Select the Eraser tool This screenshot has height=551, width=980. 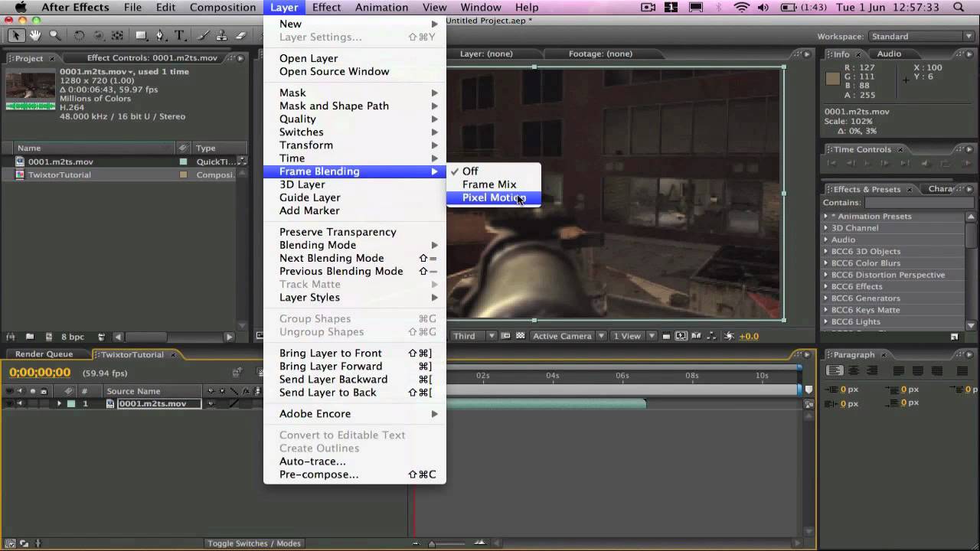coord(240,35)
